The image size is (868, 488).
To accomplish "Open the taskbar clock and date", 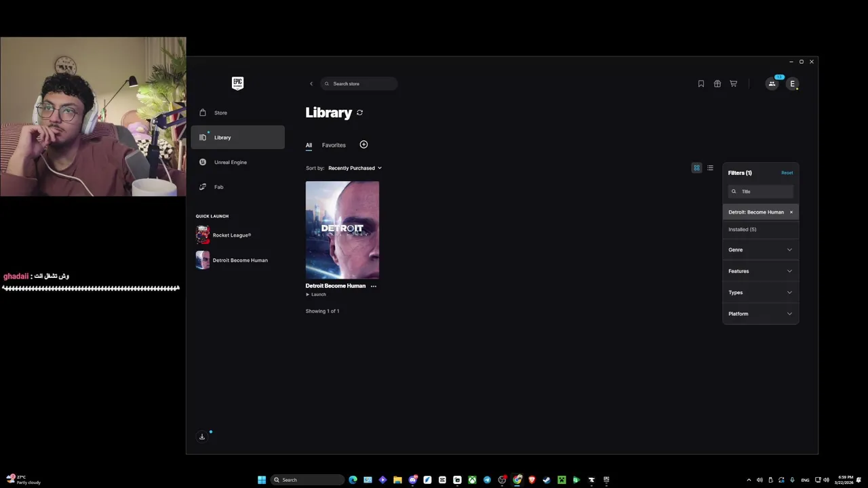I will point(845,480).
